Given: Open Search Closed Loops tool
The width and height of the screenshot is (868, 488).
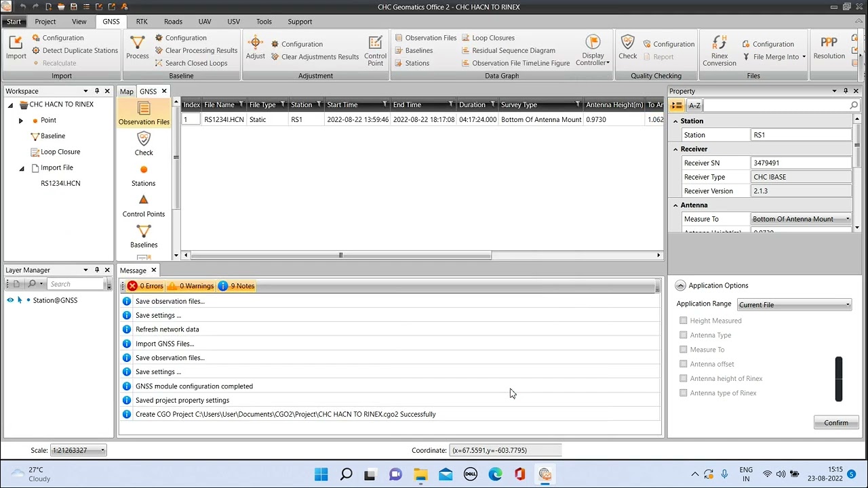Looking at the screenshot, I should 191,63.
